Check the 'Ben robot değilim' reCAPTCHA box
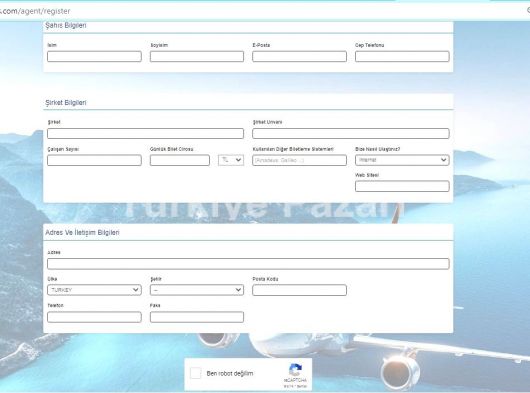The height and width of the screenshot is (393, 530). [x=196, y=373]
